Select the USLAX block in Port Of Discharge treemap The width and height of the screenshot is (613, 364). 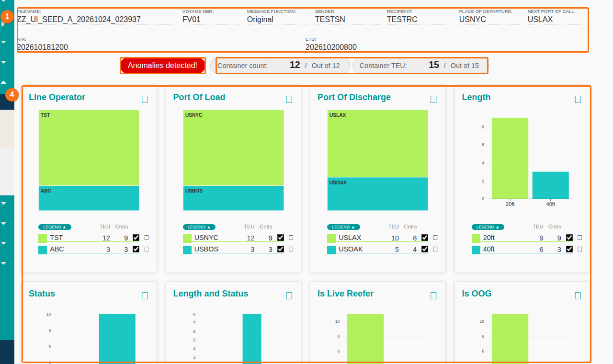[378, 144]
